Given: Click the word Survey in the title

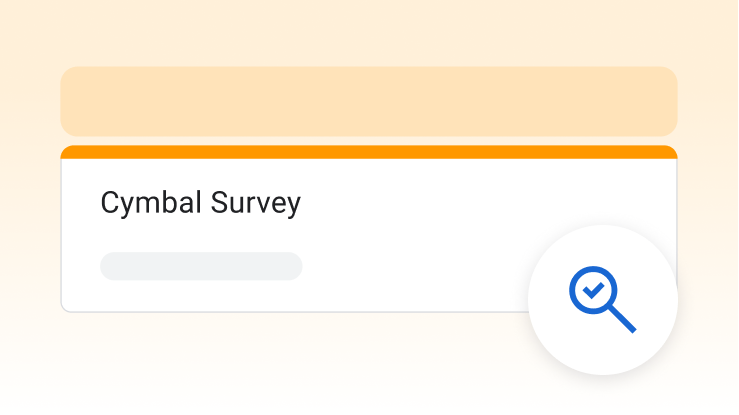Looking at the screenshot, I should coord(256,204).
